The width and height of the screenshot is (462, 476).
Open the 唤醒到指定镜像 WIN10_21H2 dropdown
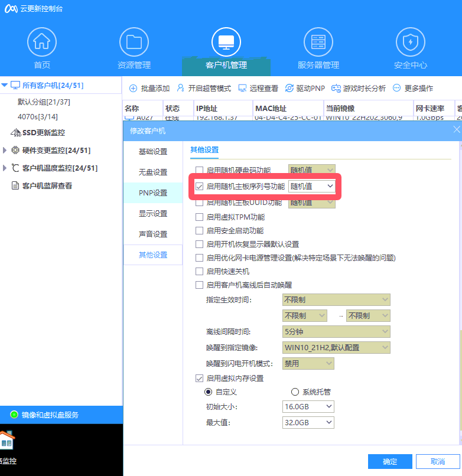click(x=336, y=347)
